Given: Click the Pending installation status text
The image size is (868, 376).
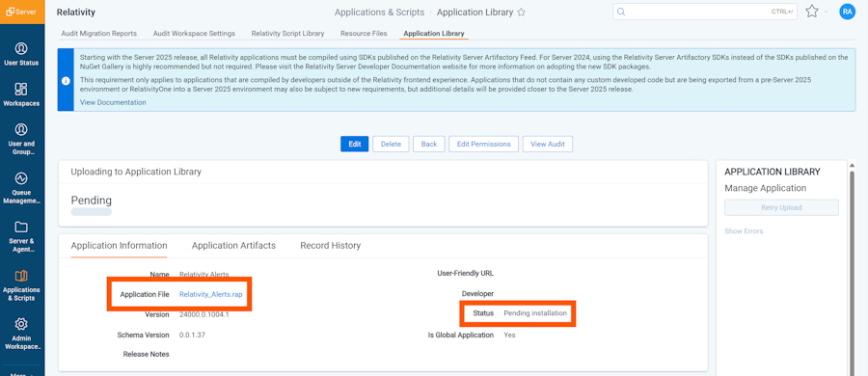Looking at the screenshot, I should (535, 313).
